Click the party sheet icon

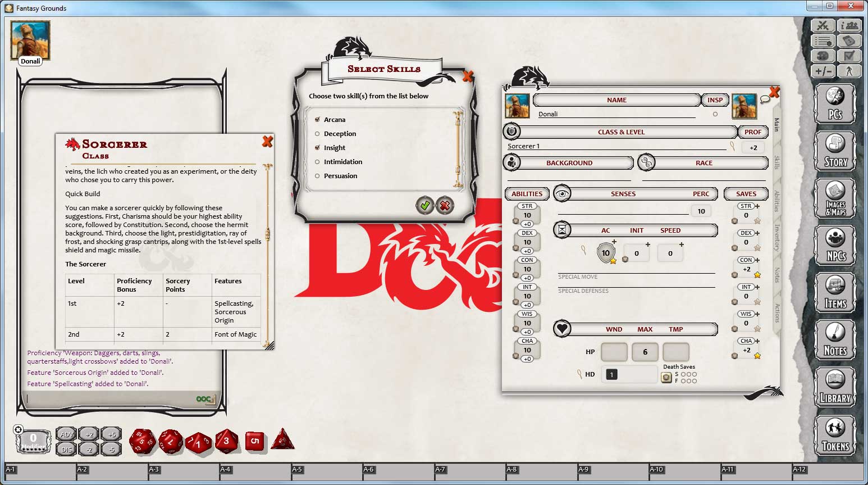[850, 25]
